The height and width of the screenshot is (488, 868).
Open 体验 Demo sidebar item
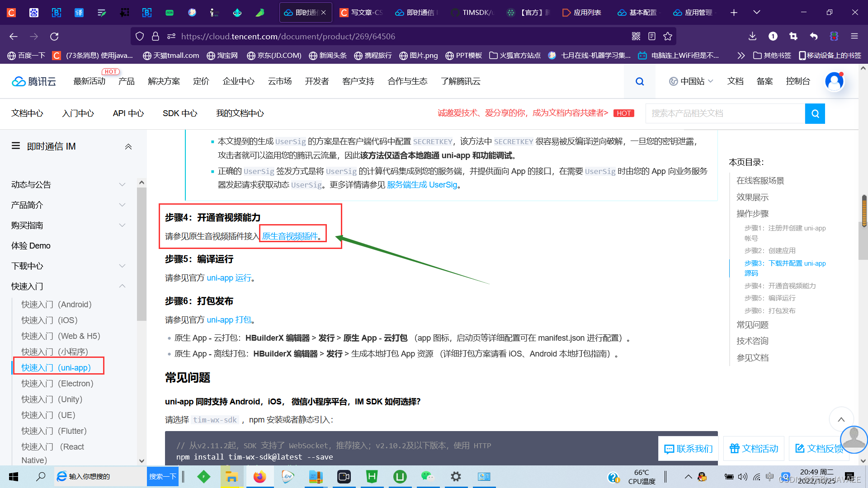coord(31,245)
